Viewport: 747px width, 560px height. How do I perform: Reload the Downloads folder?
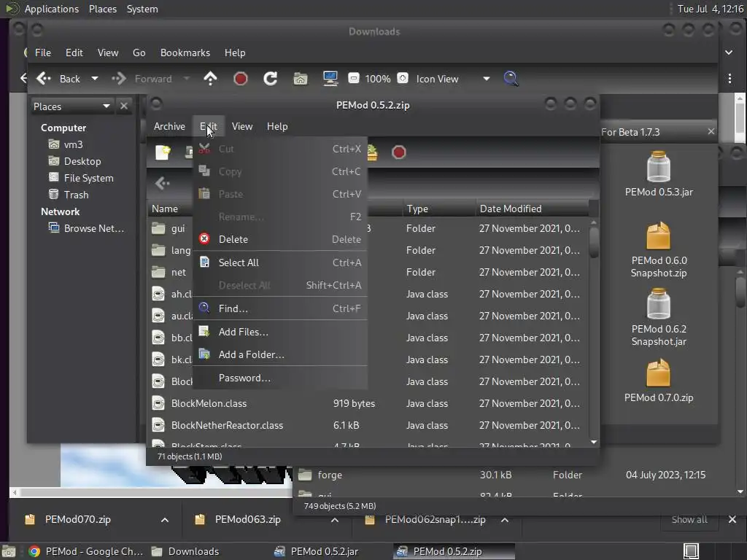coord(270,79)
